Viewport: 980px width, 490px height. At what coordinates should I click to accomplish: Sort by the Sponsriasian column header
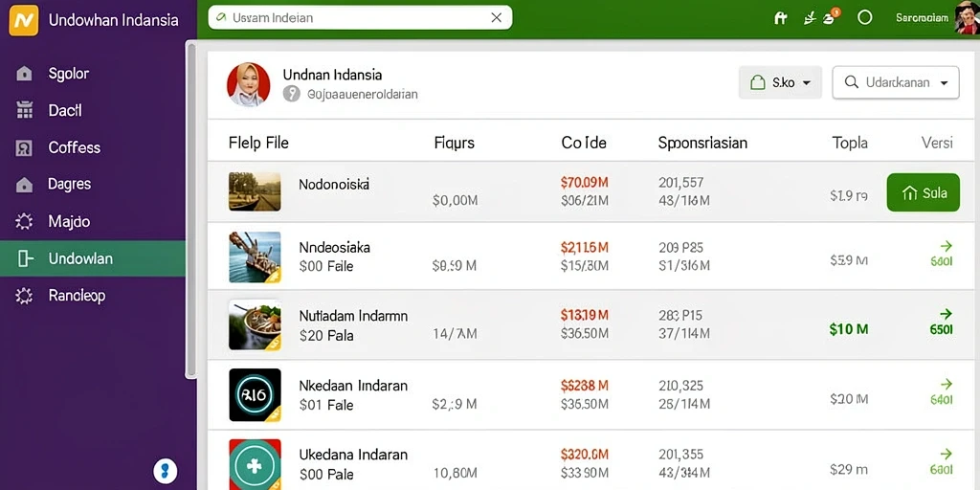pos(702,144)
